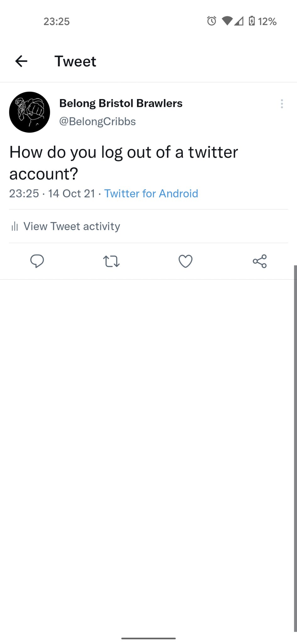
Task: Open the three-dot tweet options menu
Action: tap(282, 104)
